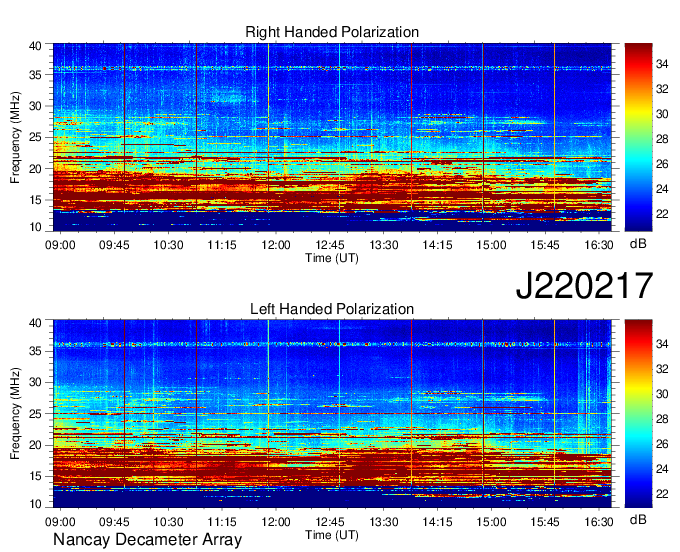The height and width of the screenshot is (552, 680).
Task: Click 14:15 tick on the Left Handed time axis
Action: click(x=438, y=522)
